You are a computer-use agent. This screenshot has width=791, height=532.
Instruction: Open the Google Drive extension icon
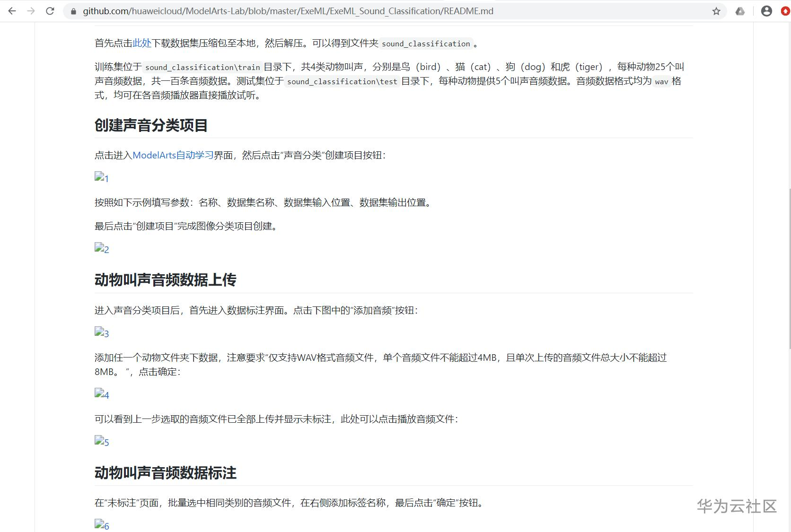(740, 11)
